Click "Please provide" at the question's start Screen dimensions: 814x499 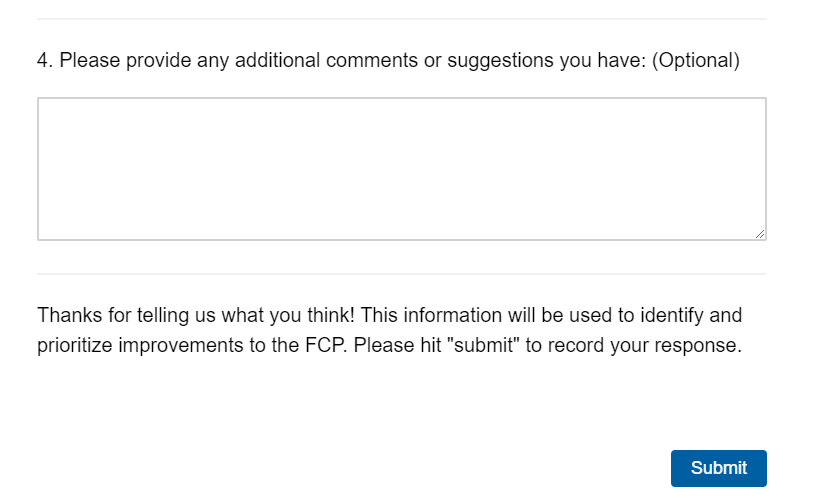[x=108, y=61]
